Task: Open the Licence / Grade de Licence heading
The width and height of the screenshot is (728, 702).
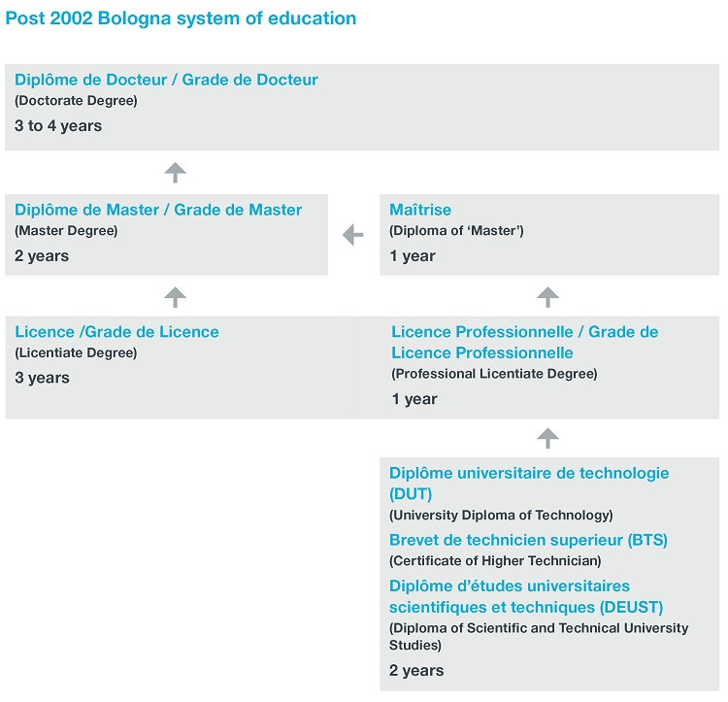Action: [x=116, y=332]
